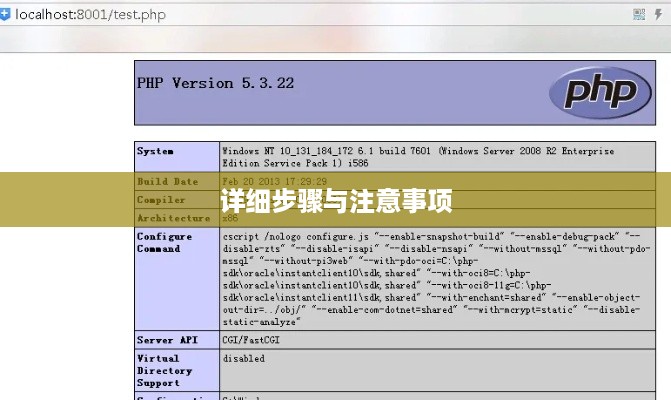
Task: Click the localhost:8001/test.php address field
Action: 91,15
